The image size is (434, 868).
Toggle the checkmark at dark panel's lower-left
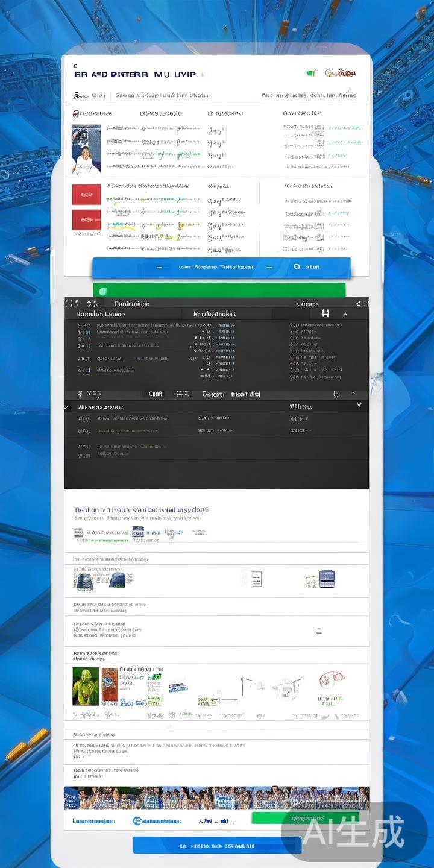pos(68,407)
